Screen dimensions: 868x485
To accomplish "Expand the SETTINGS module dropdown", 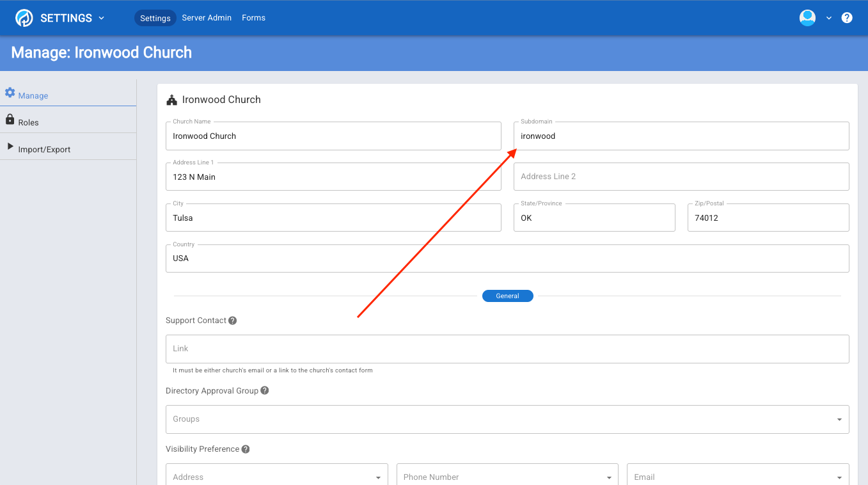I will [x=101, y=18].
